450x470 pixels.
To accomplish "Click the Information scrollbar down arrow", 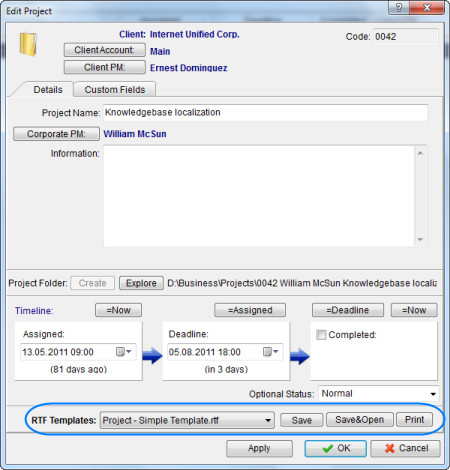I will pos(420,240).
